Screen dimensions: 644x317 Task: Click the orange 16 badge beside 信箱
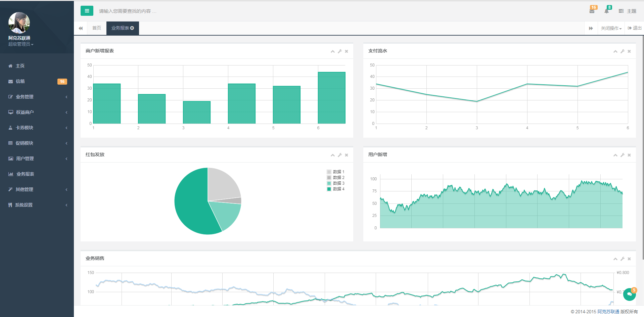tap(62, 82)
